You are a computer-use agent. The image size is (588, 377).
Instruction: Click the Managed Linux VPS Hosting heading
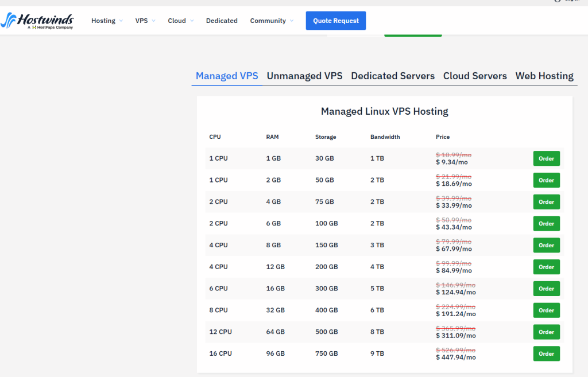pos(384,111)
